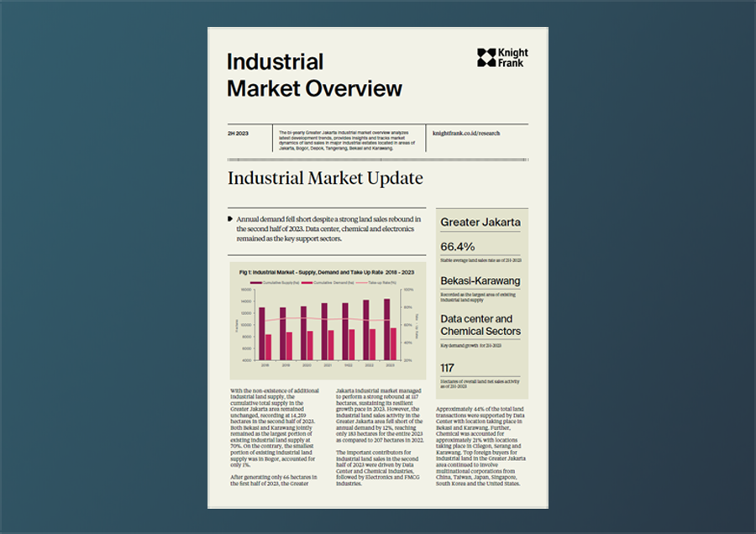Click the report cover page thumbnail
Image resolution: width=756 pixels, height=534 pixels.
tap(378, 268)
